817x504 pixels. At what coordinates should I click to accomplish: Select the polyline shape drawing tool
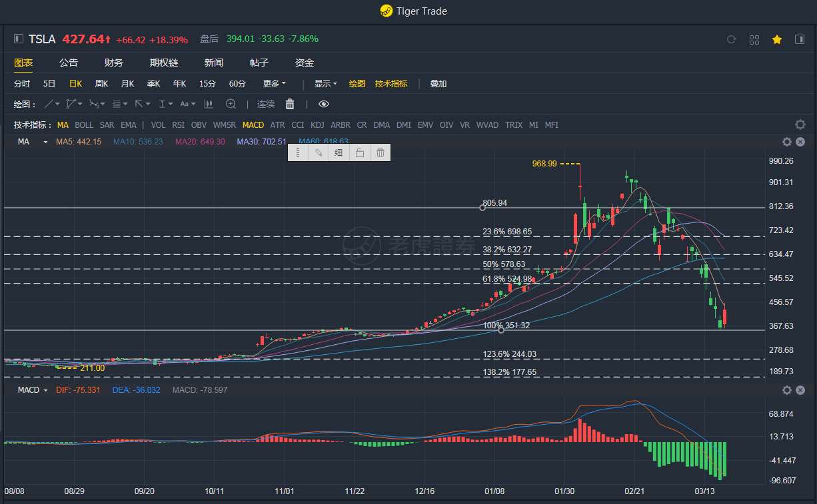[71, 104]
